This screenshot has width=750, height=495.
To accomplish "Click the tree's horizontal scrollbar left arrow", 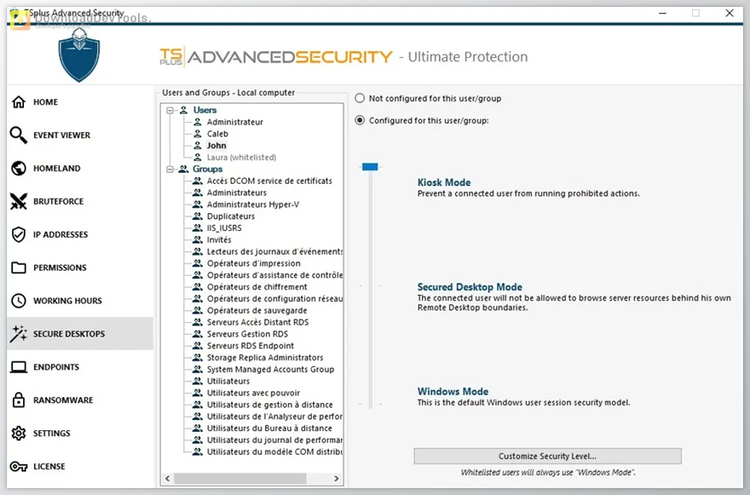I will pos(167,478).
